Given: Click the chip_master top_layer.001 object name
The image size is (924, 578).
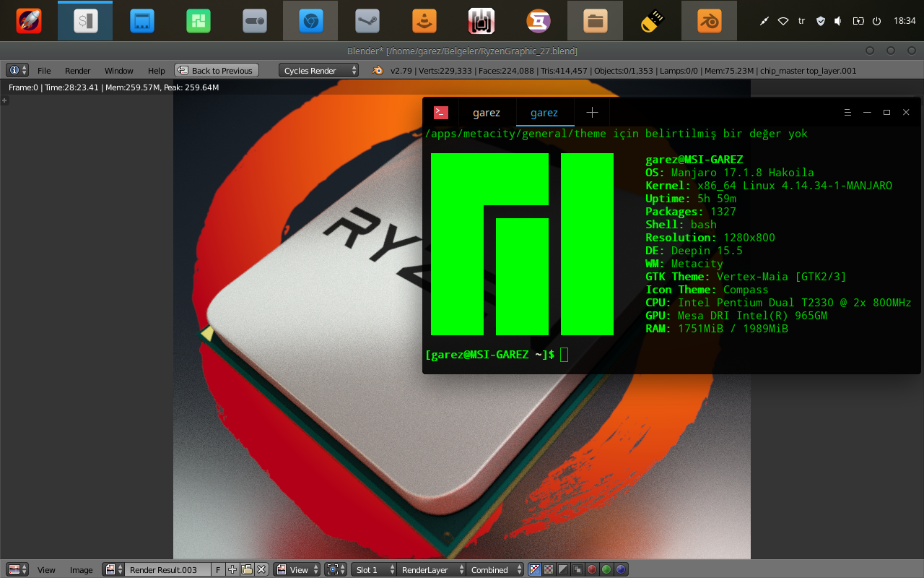Looking at the screenshot, I should point(808,70).
